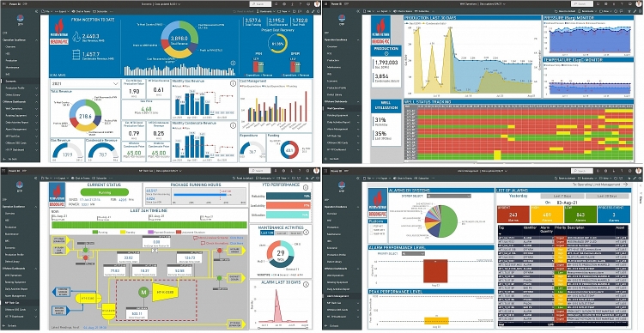Click the green motor M icon in diagram
The image size is (644, 333).
(x=143, y=292)
